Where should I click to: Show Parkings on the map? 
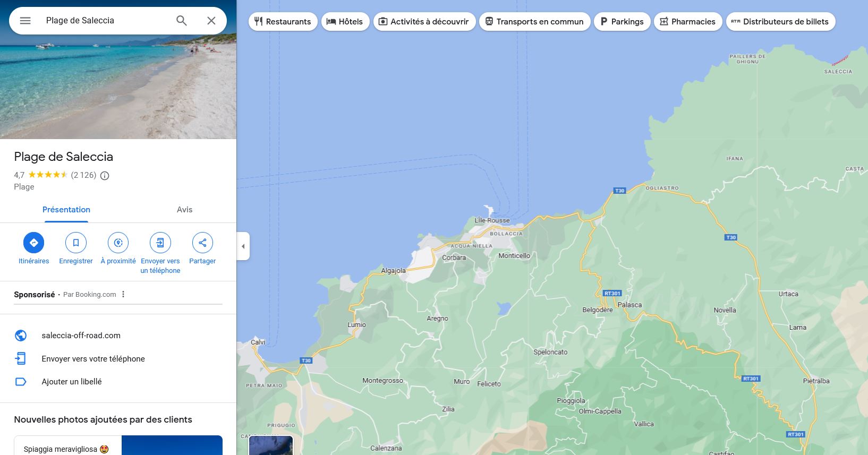click(622, 22)
